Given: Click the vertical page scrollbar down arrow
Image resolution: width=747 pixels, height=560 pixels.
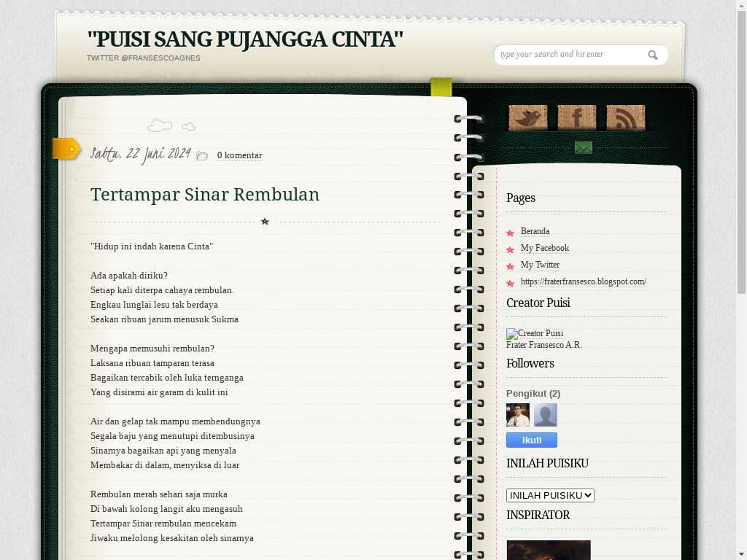Looking at the screenshot, I should tap(741, 553).
